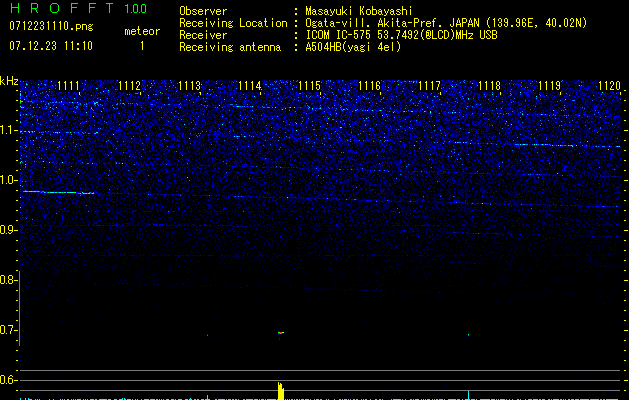Click the 1120 time marker
This screenshot has height=400, width=629.
[x=609, y=86]
